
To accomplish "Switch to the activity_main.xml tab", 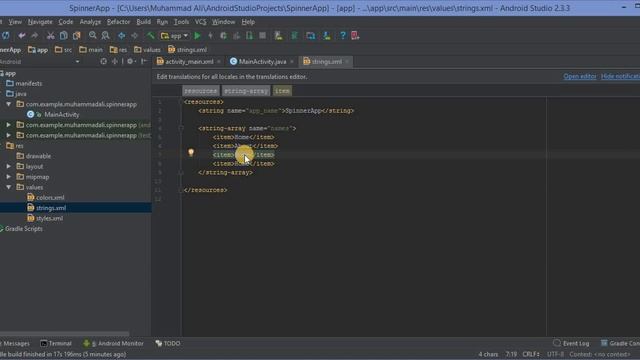I will point(189,62).
